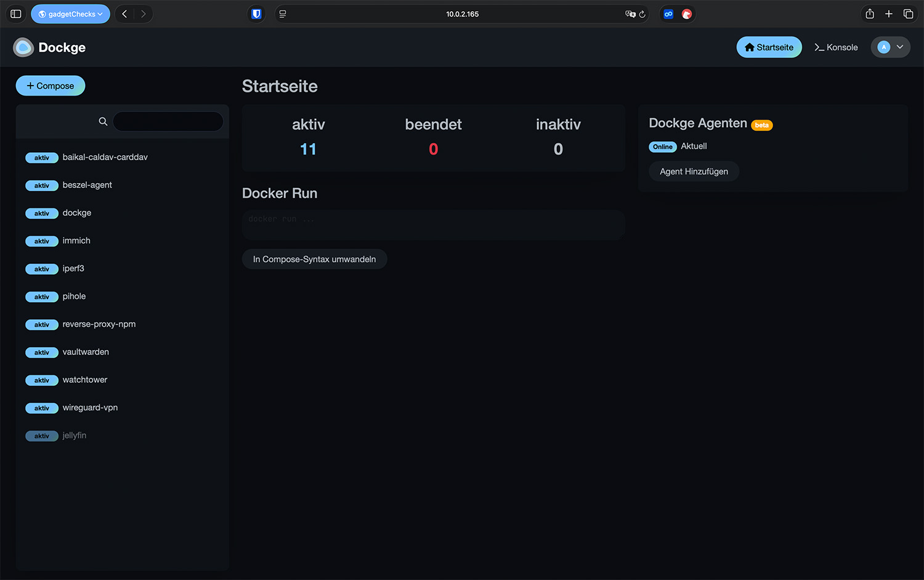
Task: Click the Dockge logo icon
Action: [x=23, y=47]
